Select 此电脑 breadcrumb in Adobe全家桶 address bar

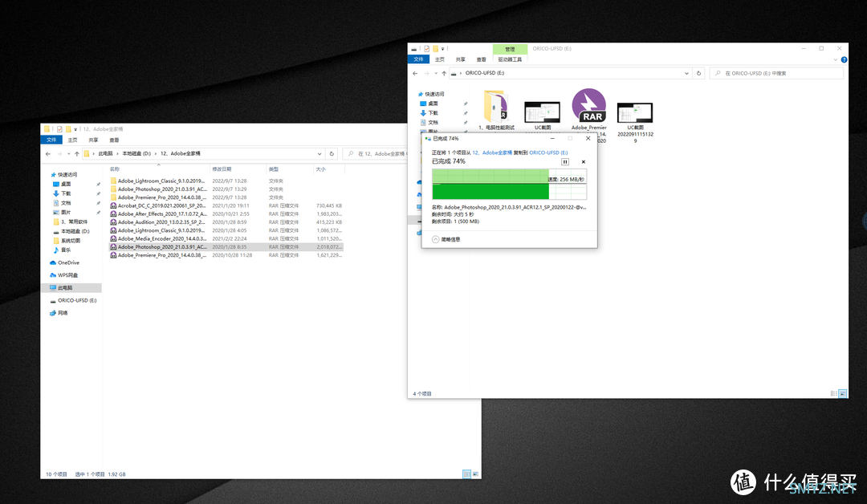pos(106,153)
